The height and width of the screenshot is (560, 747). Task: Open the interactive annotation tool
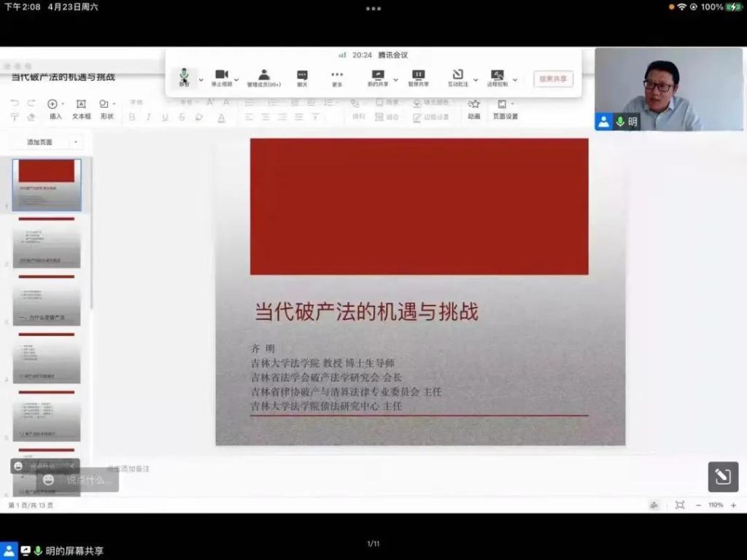(457, 76)
